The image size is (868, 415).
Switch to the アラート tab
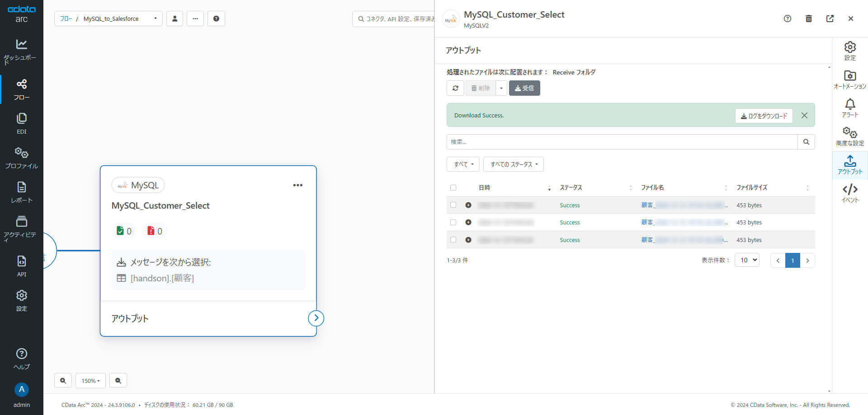(x=850, y=108)
